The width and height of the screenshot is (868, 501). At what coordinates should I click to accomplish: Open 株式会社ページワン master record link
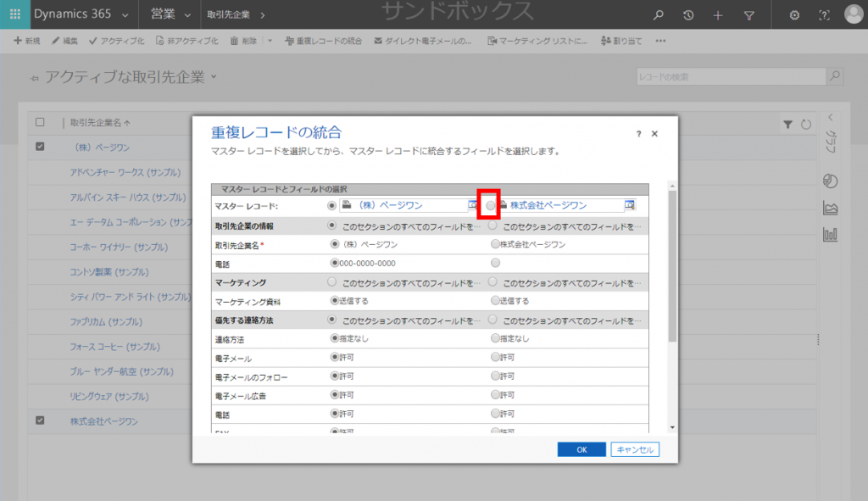[x=548, y=205]
